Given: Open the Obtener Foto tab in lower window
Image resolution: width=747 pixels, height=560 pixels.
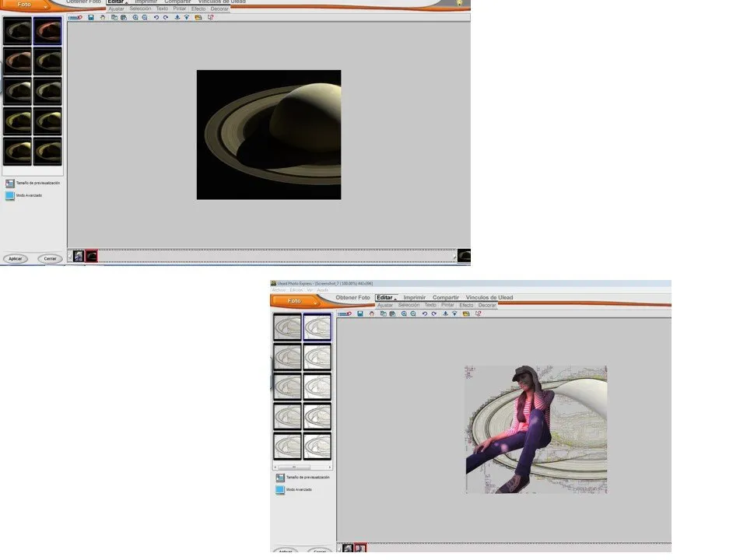Looking at the screenshot, I should tap(352, 298).
